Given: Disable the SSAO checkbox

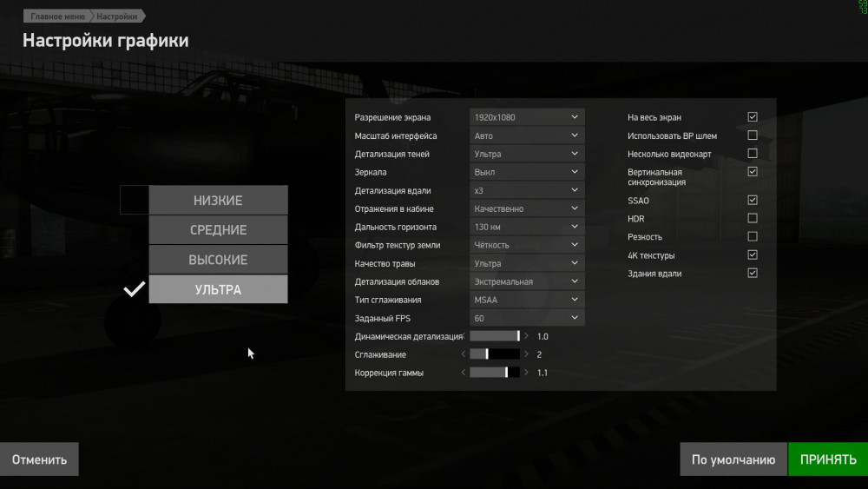Looking at the screenshot, I should click(753, 200).
